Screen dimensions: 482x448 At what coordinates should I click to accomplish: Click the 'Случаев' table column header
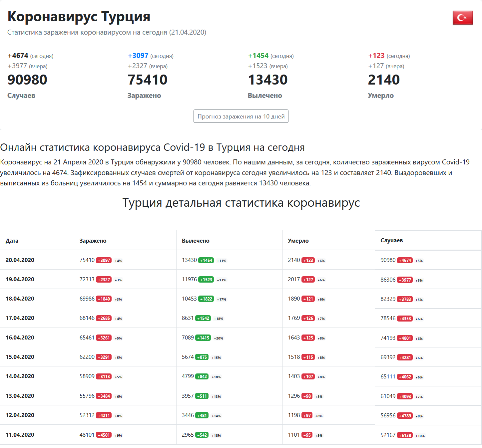(391, 240)
